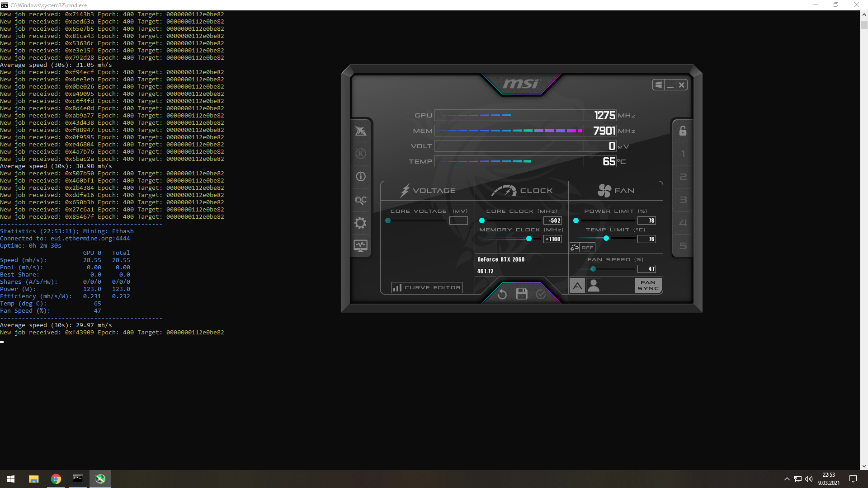The width and height of the screenshot is (868, 488).
Task: Switch to the Fan panel header
Action: [x=616, y=191]
